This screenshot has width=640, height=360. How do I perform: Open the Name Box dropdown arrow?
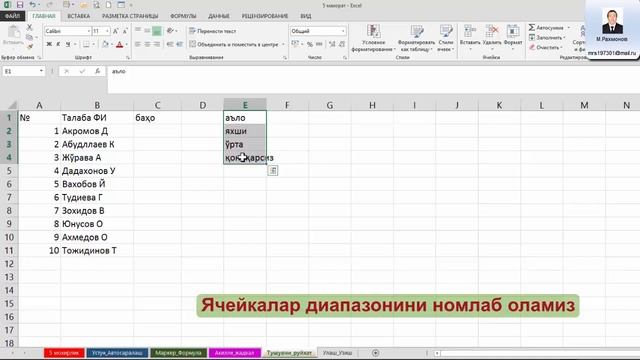click(41, 71)
